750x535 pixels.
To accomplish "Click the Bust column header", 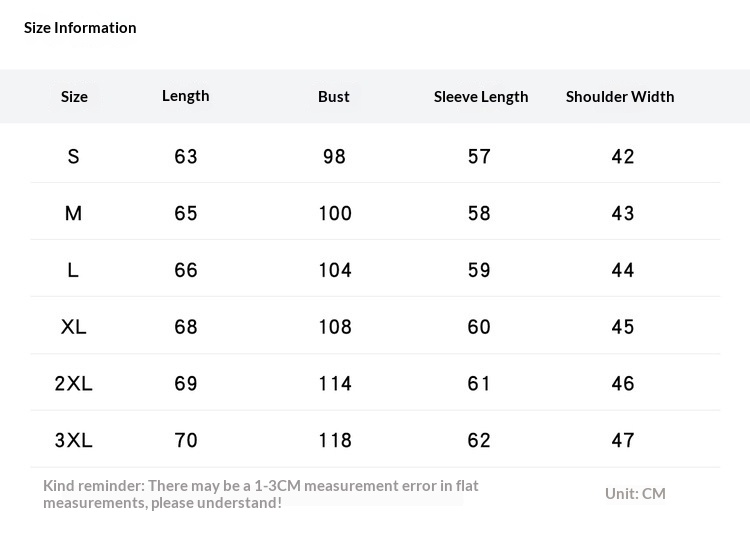I will pyautogui.click(x=334, y=96).
